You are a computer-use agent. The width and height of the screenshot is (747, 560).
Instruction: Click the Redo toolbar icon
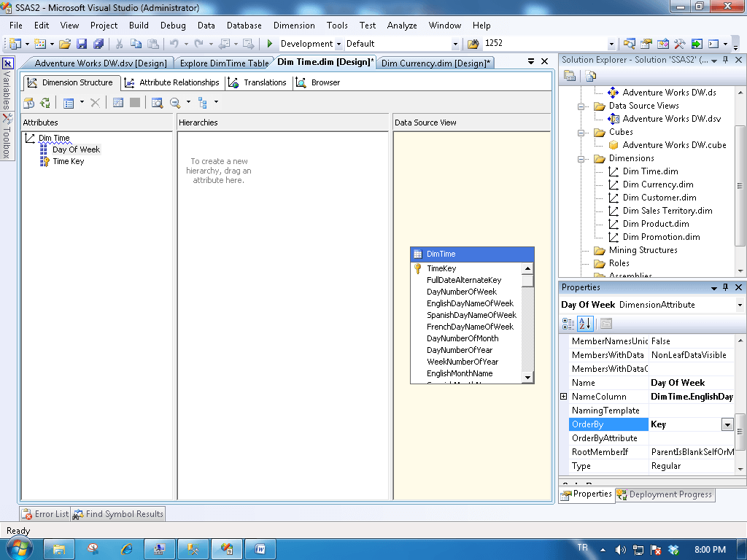click(x=198, y=44)
